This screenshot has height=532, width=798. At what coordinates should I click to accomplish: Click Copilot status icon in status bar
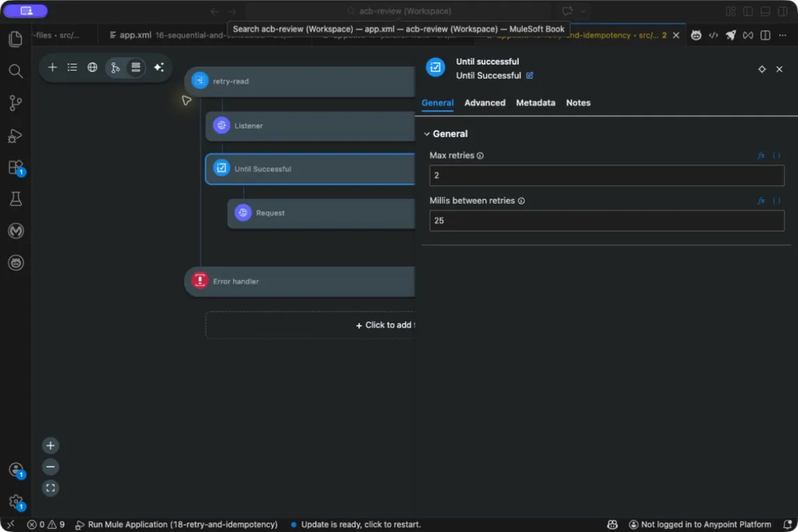(612, 524)
